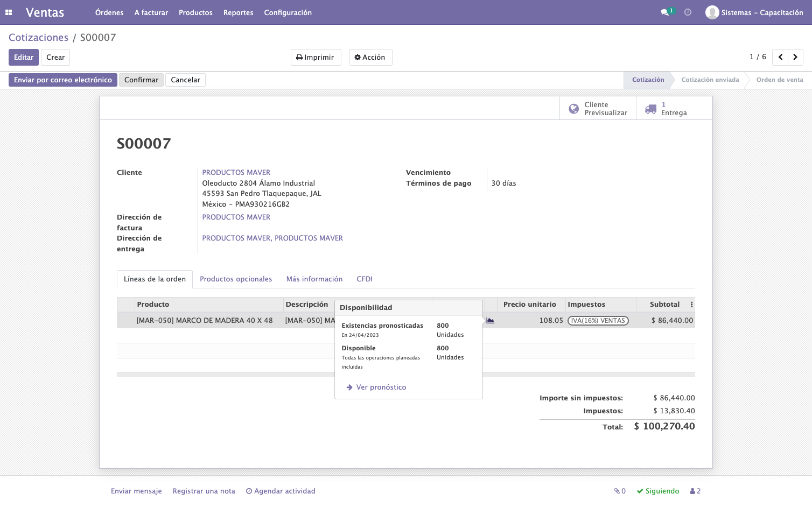Select Cotización status stage
Image resolution: width=812 pixels, height=508 pixels.
(x=648, y=80)
